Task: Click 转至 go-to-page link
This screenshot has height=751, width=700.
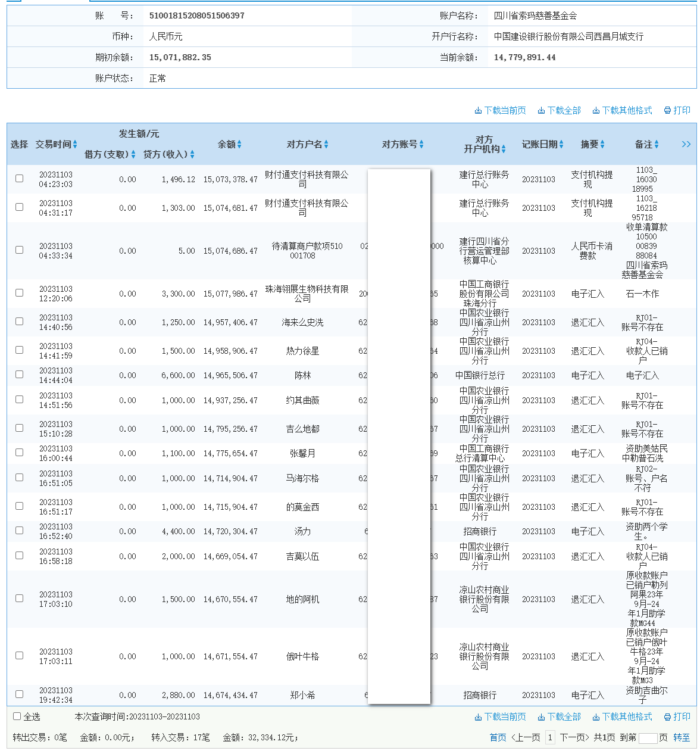Action: coord(682,737)
